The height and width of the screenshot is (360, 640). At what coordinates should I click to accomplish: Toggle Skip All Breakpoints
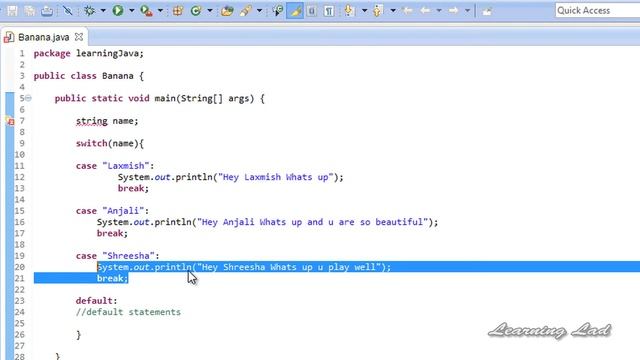coord(68,11)
